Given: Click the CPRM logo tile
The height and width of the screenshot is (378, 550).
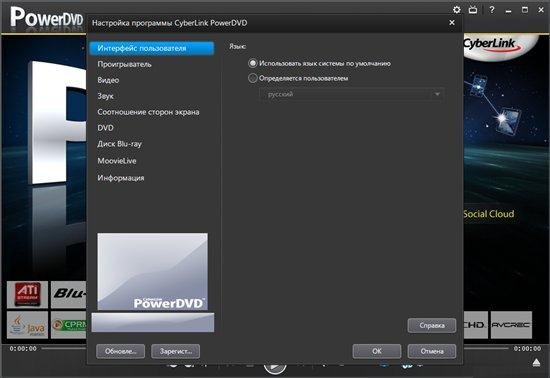Looking at the screenshot, I should 69,325.
